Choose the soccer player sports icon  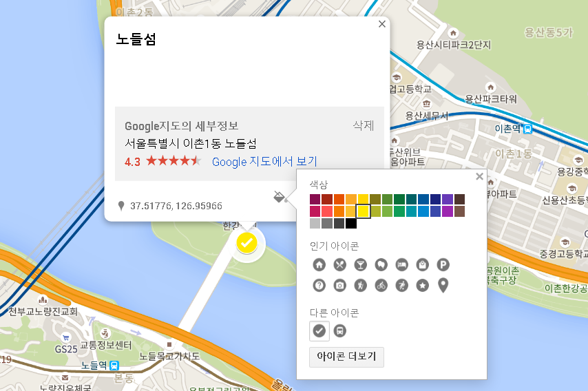point(401,285)
